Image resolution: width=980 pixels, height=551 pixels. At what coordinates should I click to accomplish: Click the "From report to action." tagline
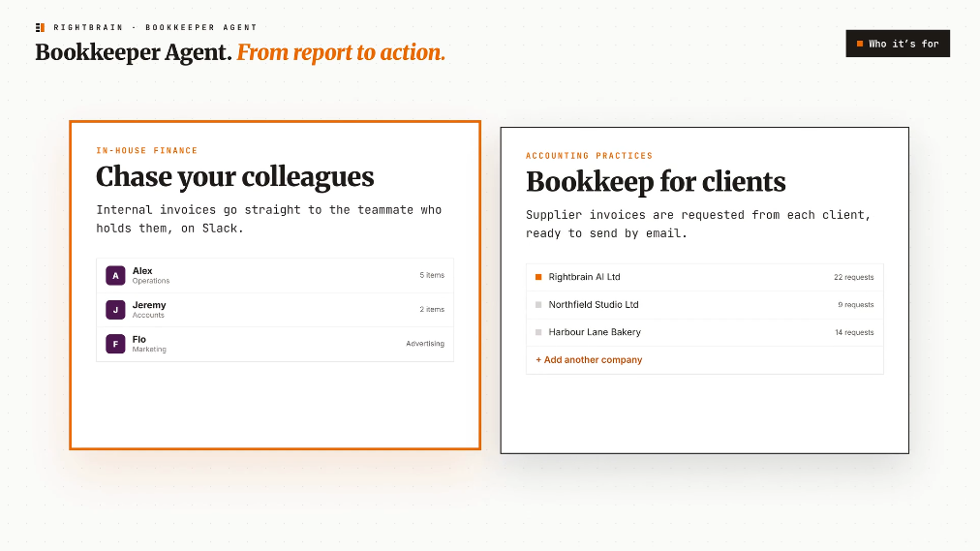click(x=341, y=52)
